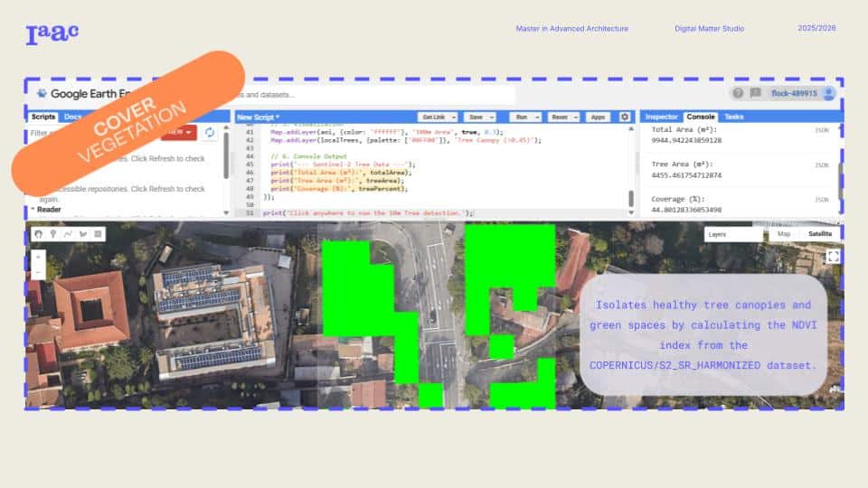Open the script settings gear
868x488 pixels.
pos(624,117)
